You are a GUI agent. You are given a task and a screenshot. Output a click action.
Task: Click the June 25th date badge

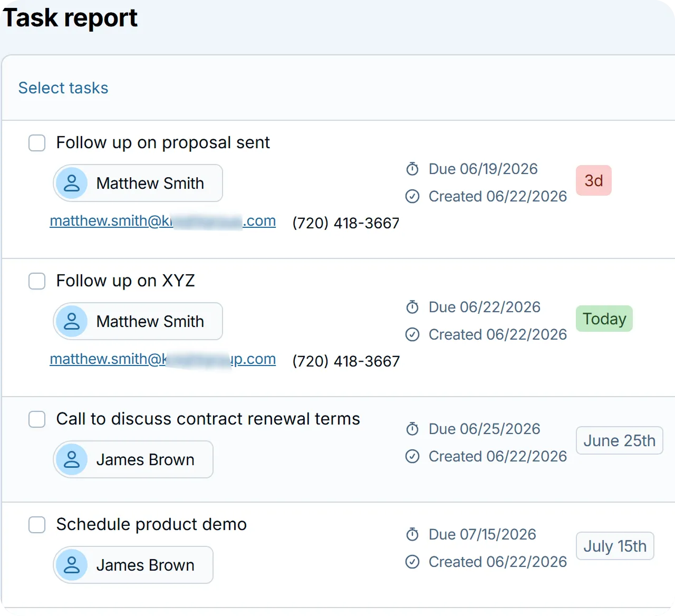(x=620, y=440)
